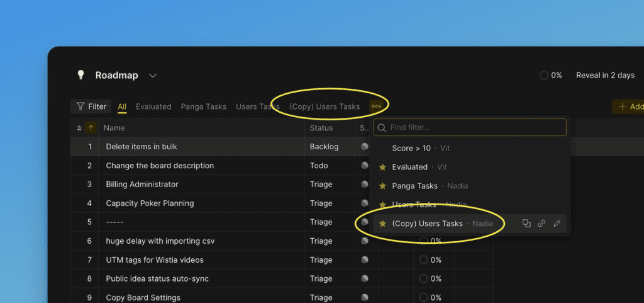Click the three-dots more filters icon

(x=376, y=106)
